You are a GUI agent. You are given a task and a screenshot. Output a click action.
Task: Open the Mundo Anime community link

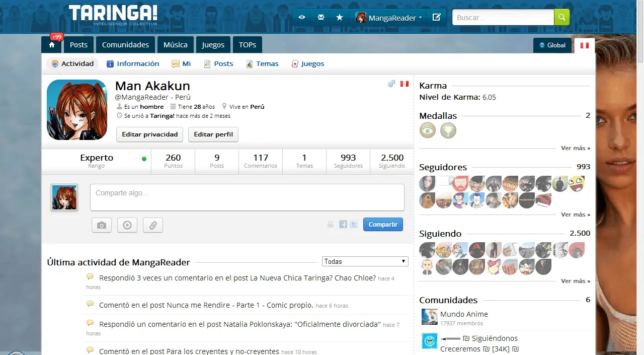coord(464,314)
